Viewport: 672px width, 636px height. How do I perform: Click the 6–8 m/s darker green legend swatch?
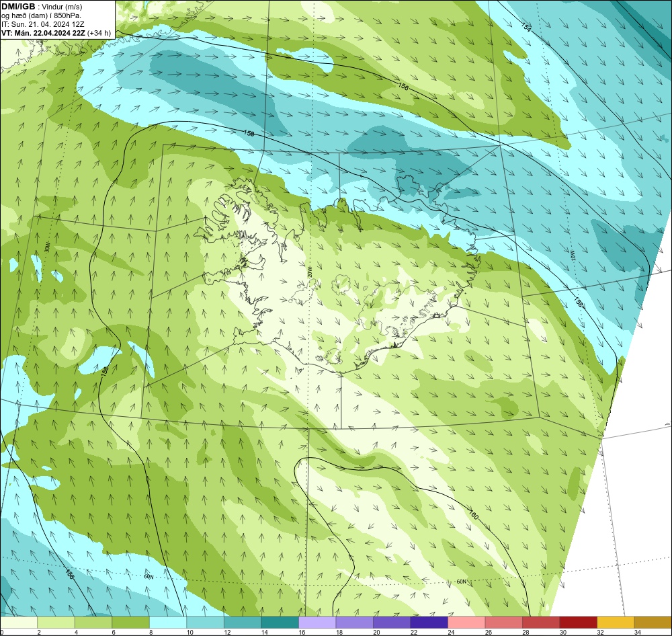coord(131,623)
